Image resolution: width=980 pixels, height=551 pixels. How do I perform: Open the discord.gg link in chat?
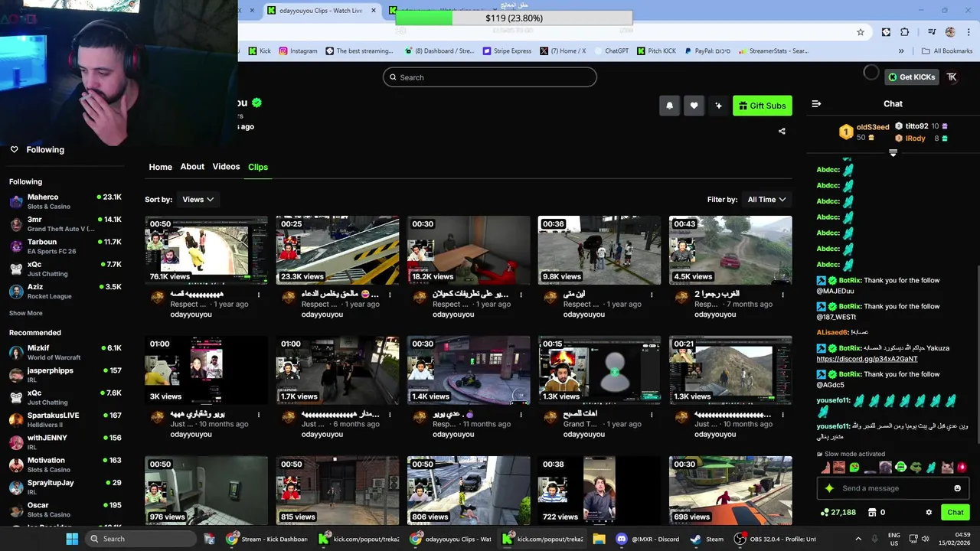pyautogui.click(x=867, y=359)
